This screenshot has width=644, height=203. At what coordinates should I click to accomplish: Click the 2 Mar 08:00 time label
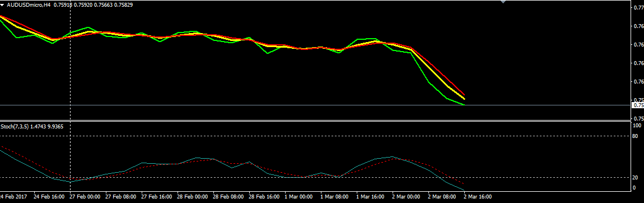click(x=441, y=196)
